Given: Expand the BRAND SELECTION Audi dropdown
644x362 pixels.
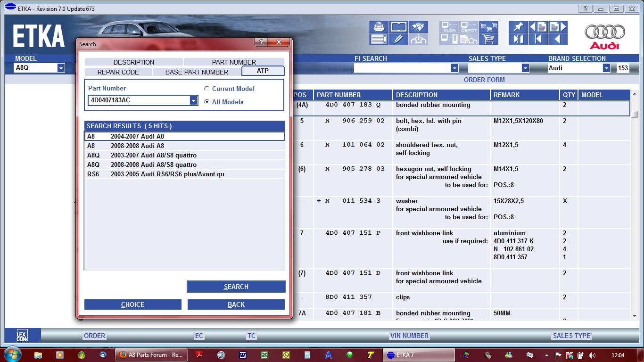Looking at the screenshot, I should click(606, 68).
